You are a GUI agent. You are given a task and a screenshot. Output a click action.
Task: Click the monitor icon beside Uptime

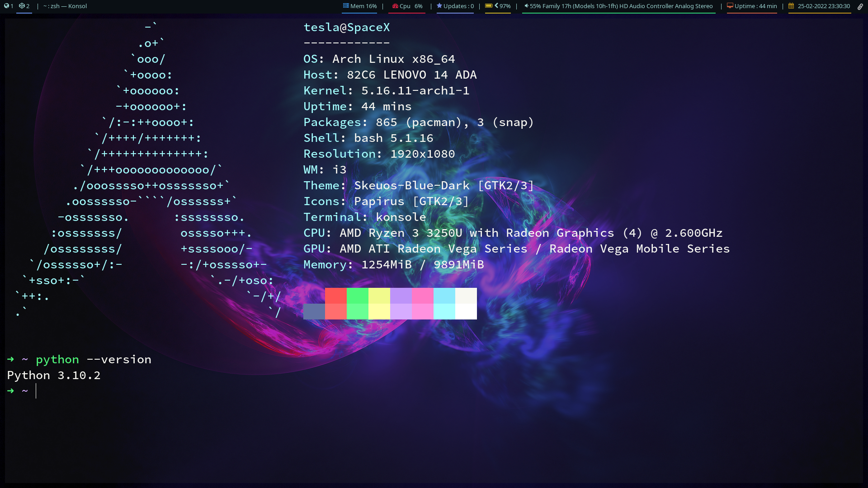[x=730, y=6]
